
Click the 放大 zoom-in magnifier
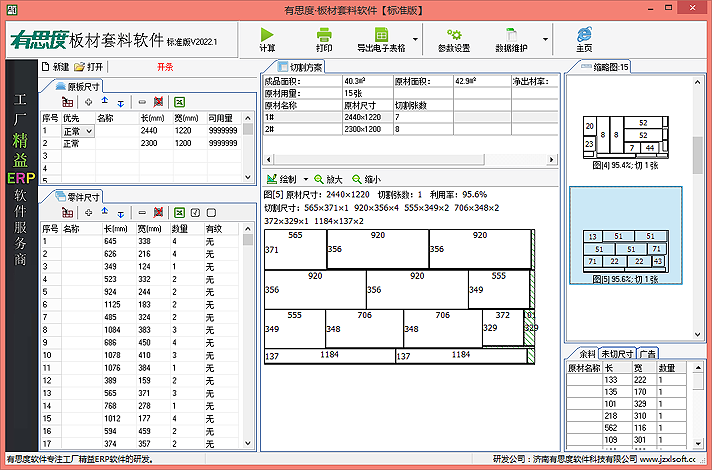[x=319, y=179]
